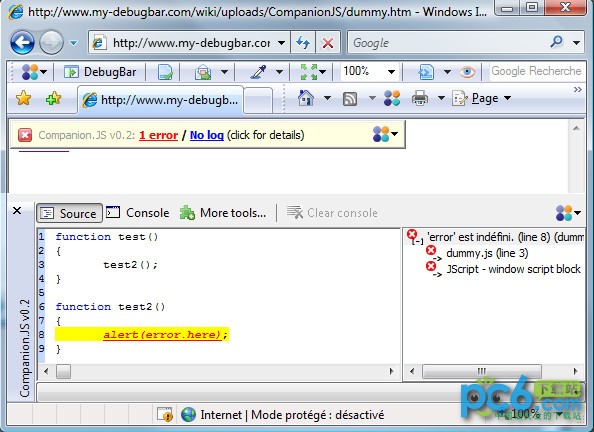Run search with the magnifier icon
The image size is (594, 432).
click(556, 42)
